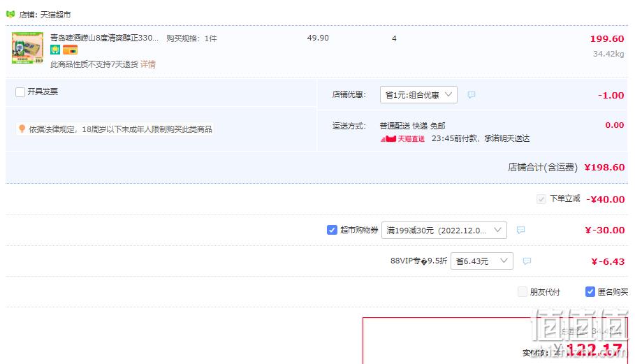The width and height of the screenshot is (635, 364).
Task: Click the 天猫直送 delivery logo
Action: click(402, 139)
